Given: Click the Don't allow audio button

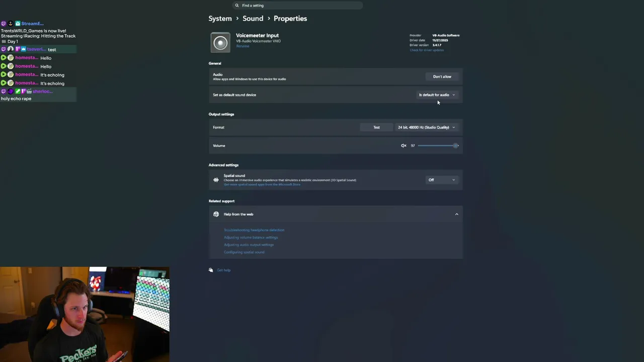Looking at the screenshot, I should [x=442, y=76].
